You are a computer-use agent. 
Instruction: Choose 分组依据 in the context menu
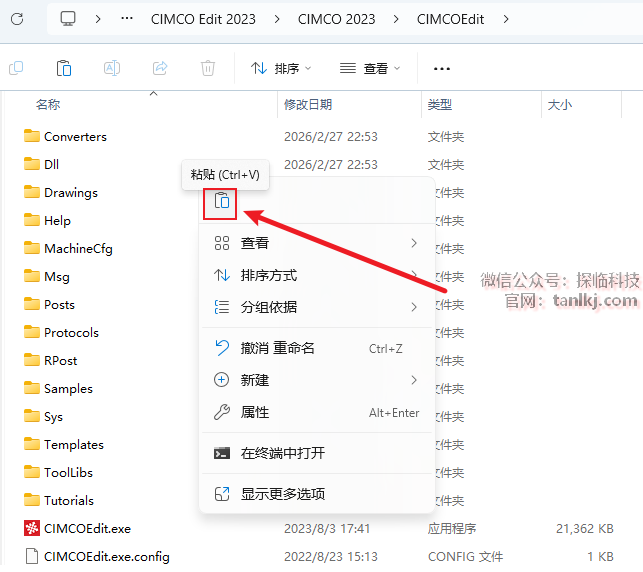click(x=317, y=307)
